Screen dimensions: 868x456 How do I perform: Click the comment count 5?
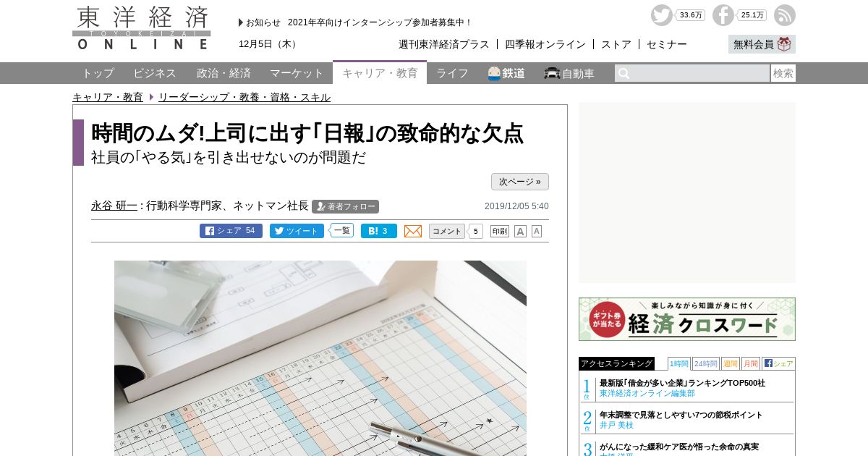[x=475, y=232]
